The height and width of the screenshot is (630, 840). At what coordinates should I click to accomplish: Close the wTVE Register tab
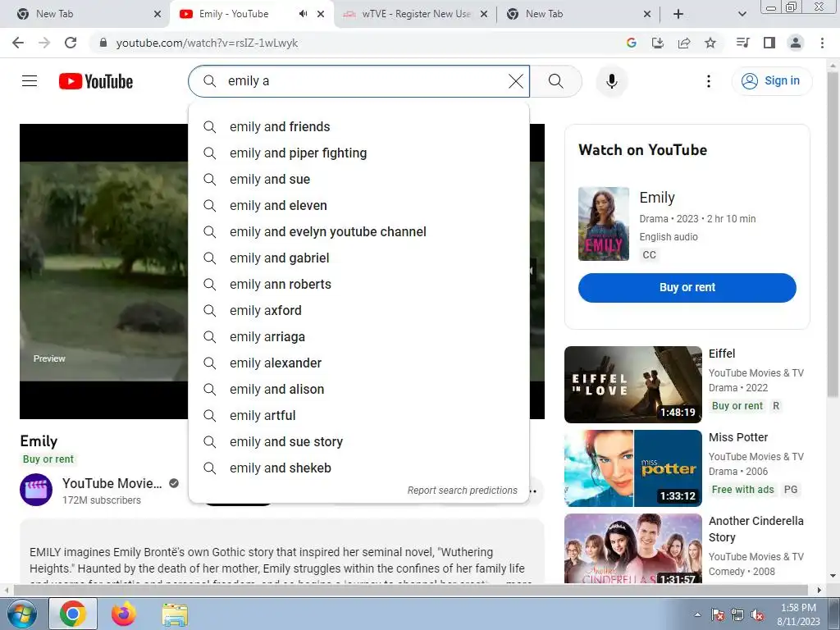[x=484, y=14]
